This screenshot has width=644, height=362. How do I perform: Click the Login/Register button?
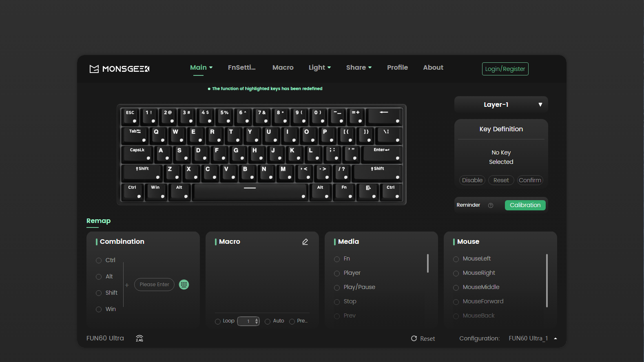505,69
